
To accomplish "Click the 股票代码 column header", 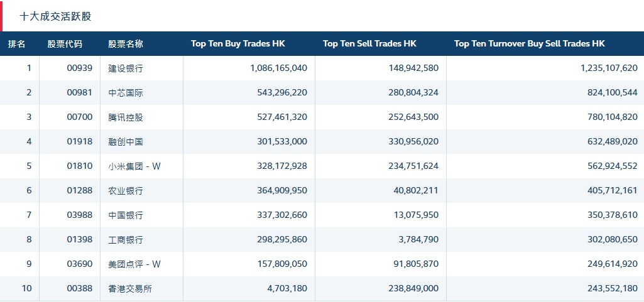I will point(65,44).
